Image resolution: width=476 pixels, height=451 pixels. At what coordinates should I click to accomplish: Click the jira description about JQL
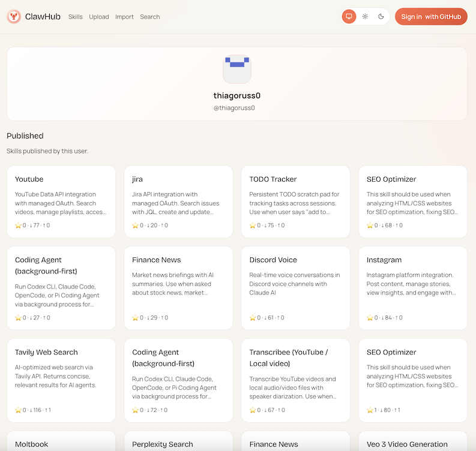click(x=176, y=203)
